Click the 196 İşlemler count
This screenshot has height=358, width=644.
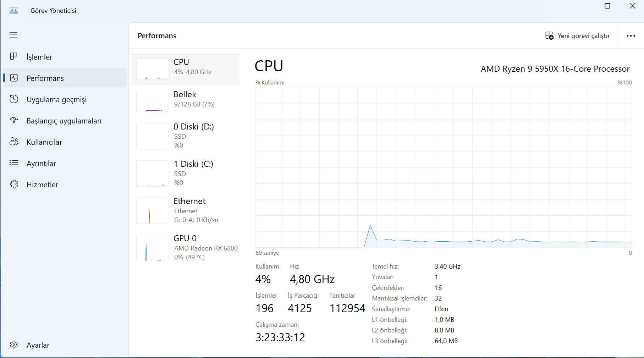[265, 308]
